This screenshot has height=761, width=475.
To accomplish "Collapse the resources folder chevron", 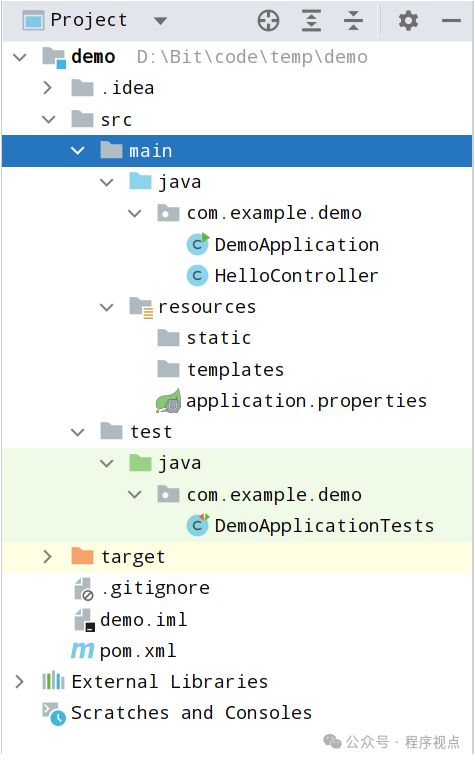I will coord(106,307).
